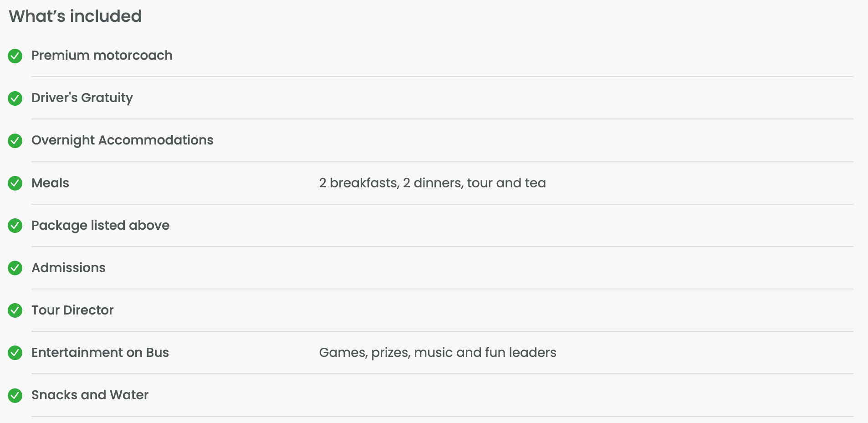Click the Driver's Gratuity text
The image size is (868, 423).
coord(82,98)
